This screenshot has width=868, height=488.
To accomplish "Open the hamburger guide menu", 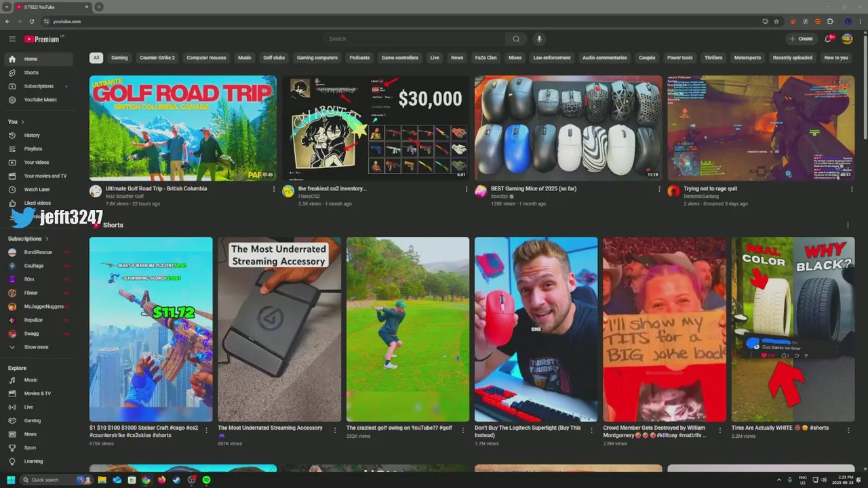I will (x=12, y=39).
